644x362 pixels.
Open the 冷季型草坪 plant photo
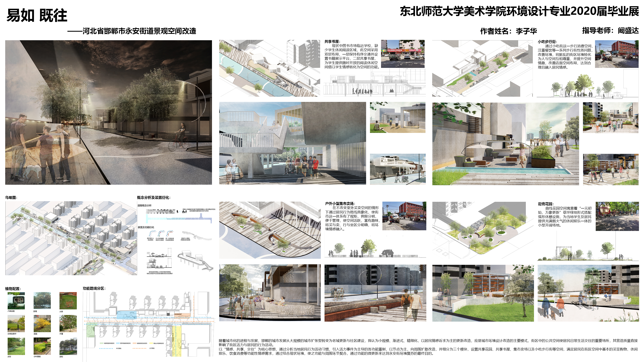tap(16, 323)
